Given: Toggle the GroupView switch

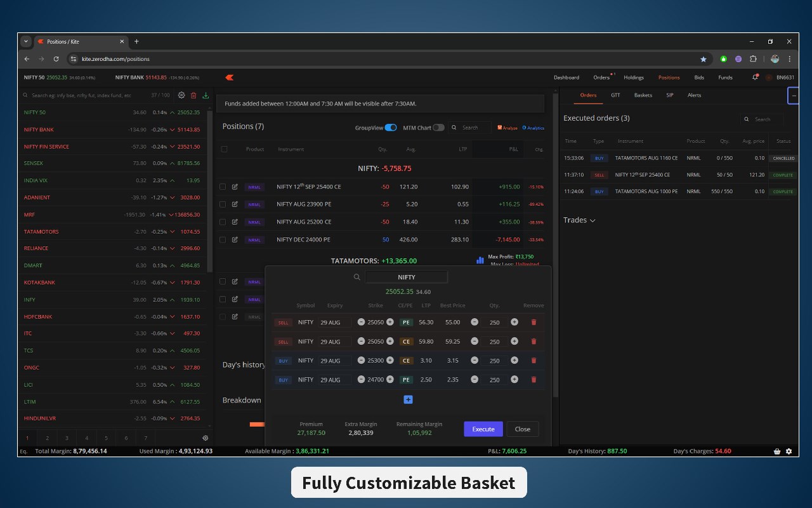Looking at the screenshot, I should pos(391,128).
